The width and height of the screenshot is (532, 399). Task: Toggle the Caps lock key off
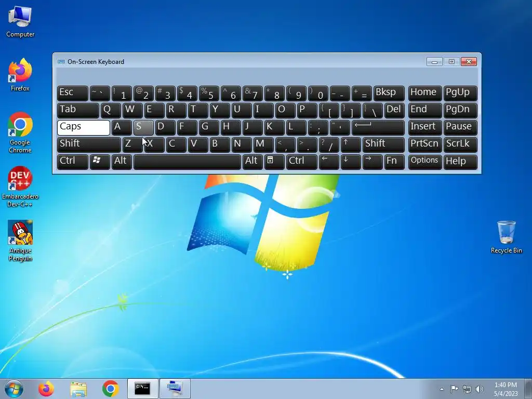(x=84, y=128)
